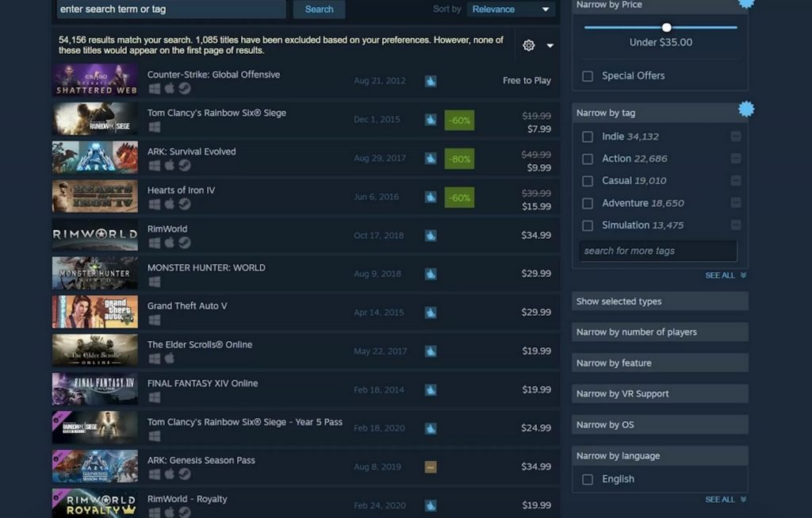812x518 pixels.
Task: Click review icon for Grand Theft Auto V
Action: coord(431,313)
